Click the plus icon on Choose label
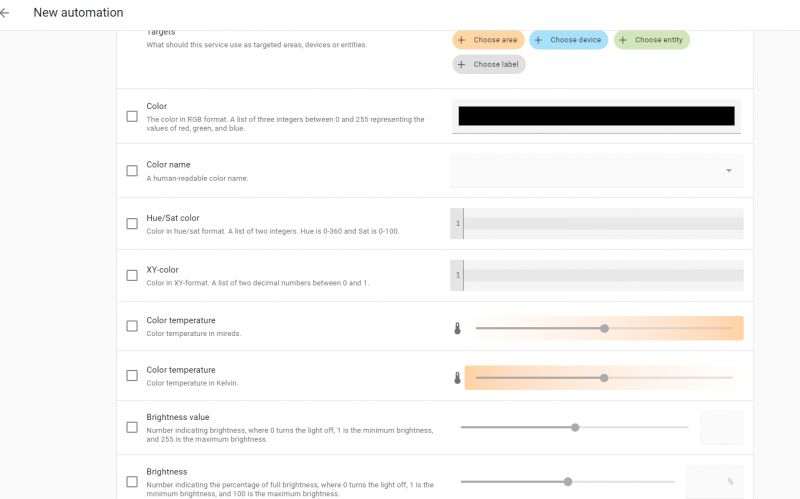Screen dimensions: 800x499 [x=461, y=64]
